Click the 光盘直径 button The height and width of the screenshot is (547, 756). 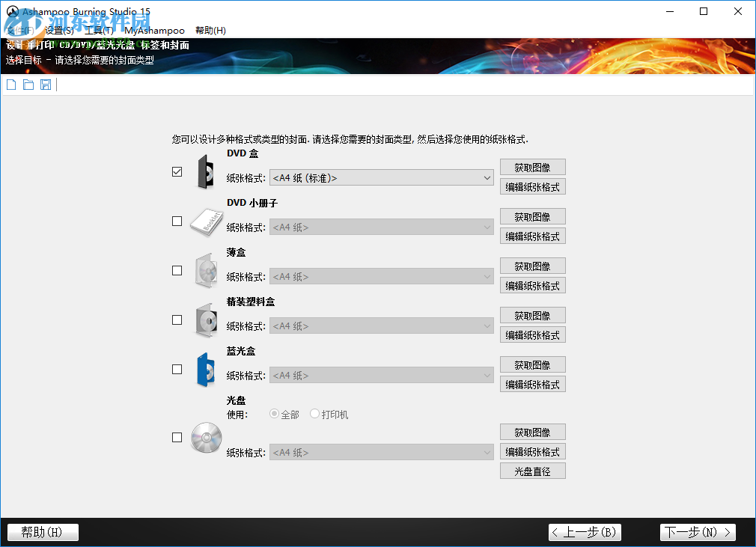click(532, 470)
